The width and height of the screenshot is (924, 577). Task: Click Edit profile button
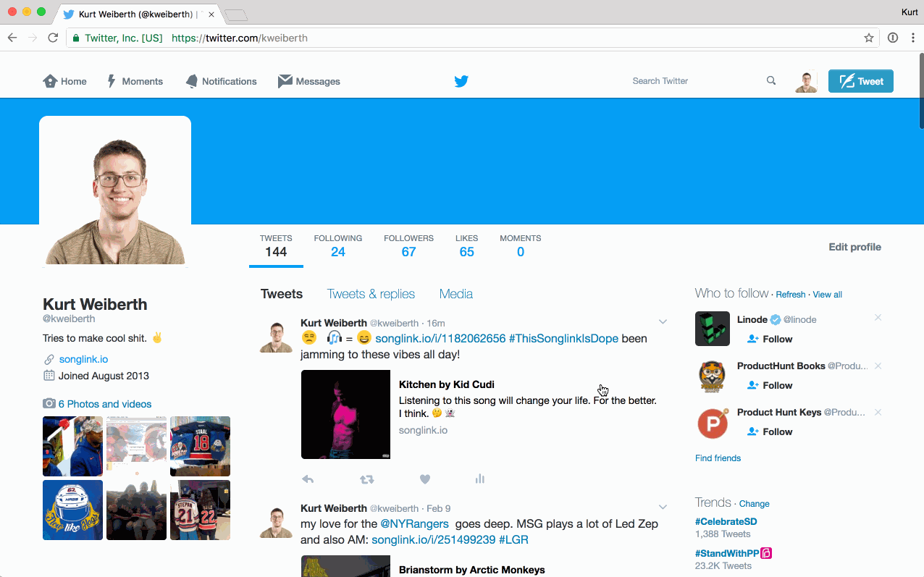pyautogui.click(x=854, y=247)
